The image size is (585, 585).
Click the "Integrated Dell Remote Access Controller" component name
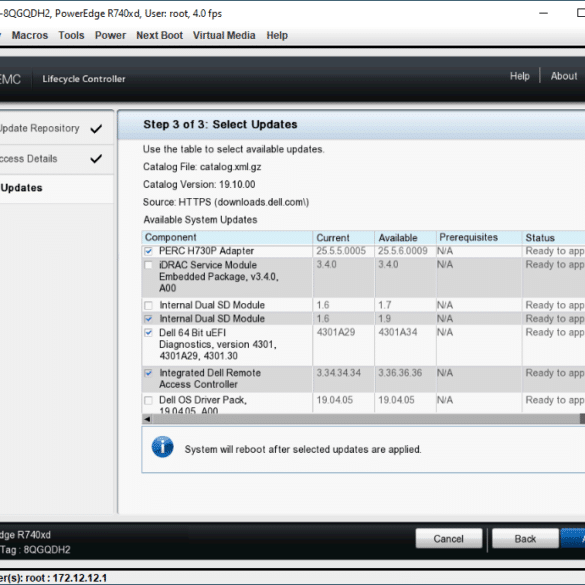point(210,379)
